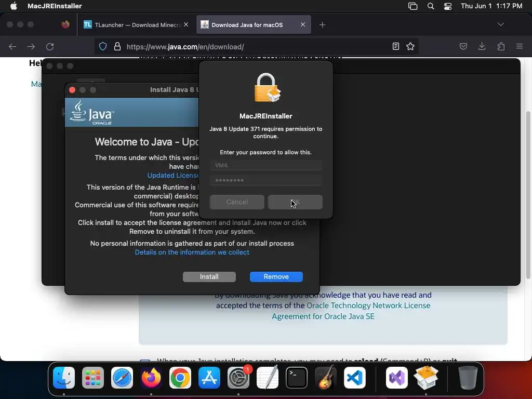
Task: Click Install in Java installer window
Action: click(x=209, y=277)
